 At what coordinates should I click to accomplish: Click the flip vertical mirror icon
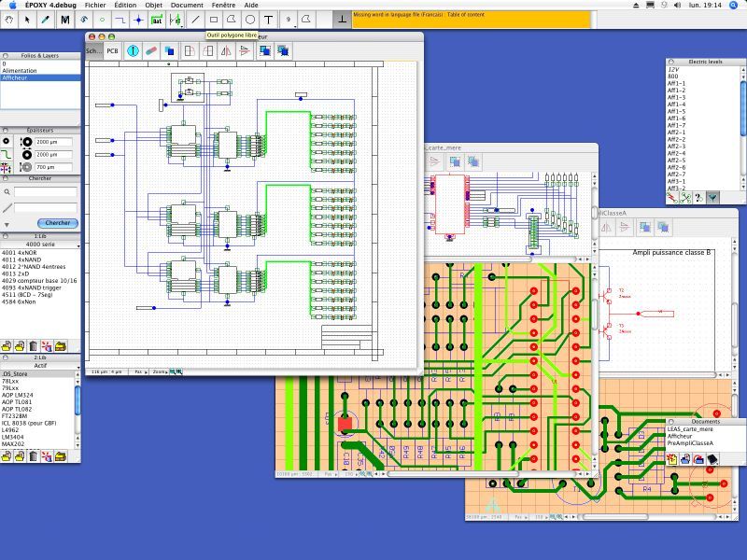coord(245,51)
